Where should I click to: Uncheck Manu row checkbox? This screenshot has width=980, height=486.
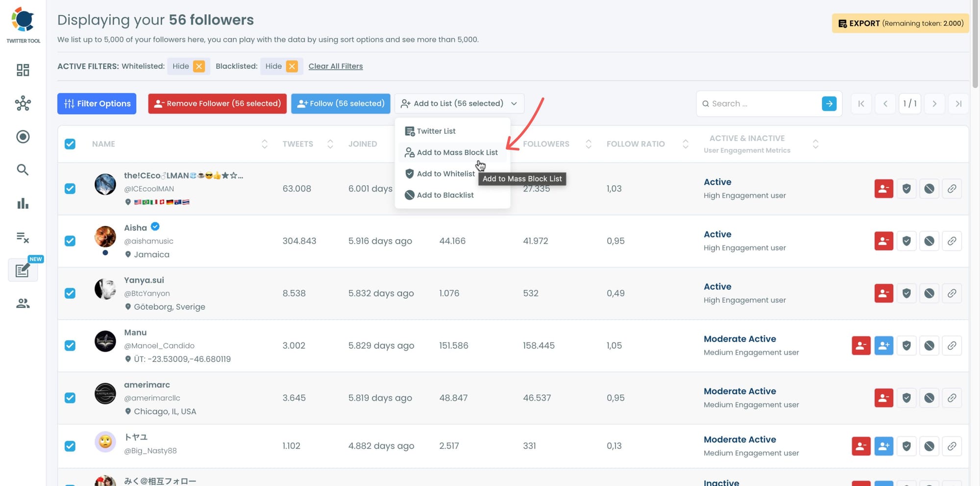click(x=70, y=345)
